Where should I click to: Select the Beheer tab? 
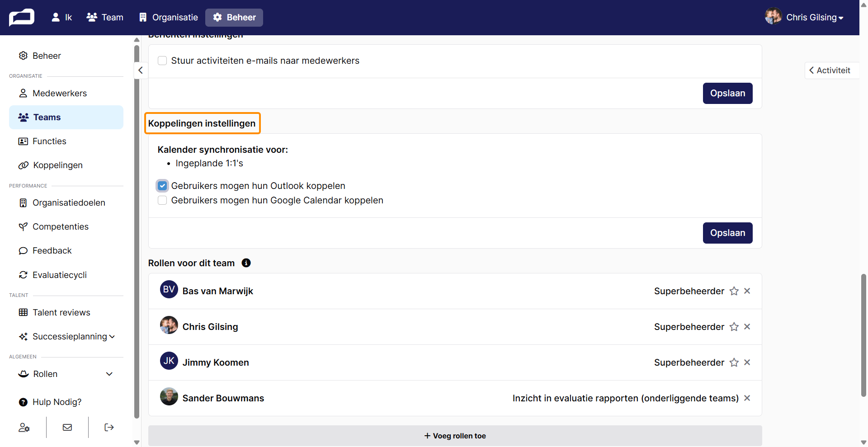234,18
